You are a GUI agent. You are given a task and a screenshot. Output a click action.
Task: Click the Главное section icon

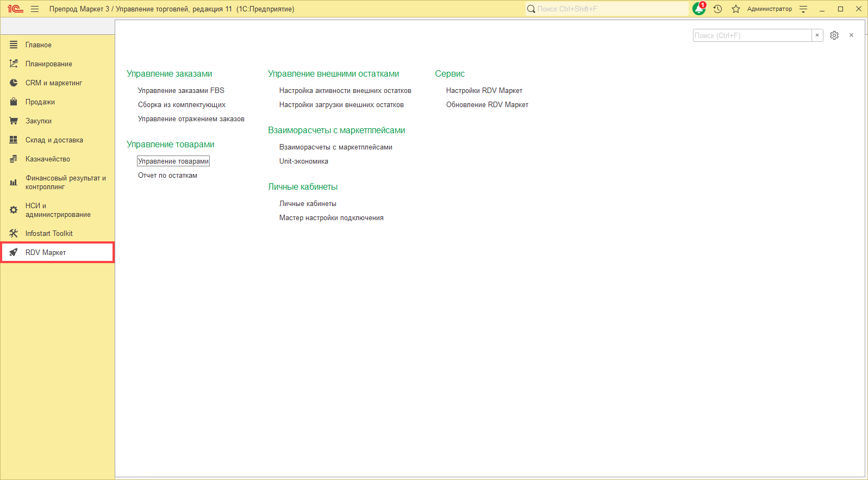coord(14,45)
